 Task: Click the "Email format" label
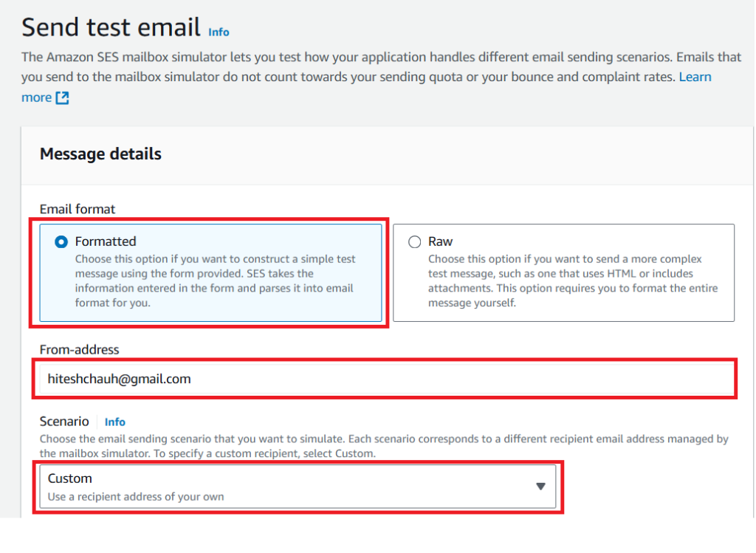[78, 209]
